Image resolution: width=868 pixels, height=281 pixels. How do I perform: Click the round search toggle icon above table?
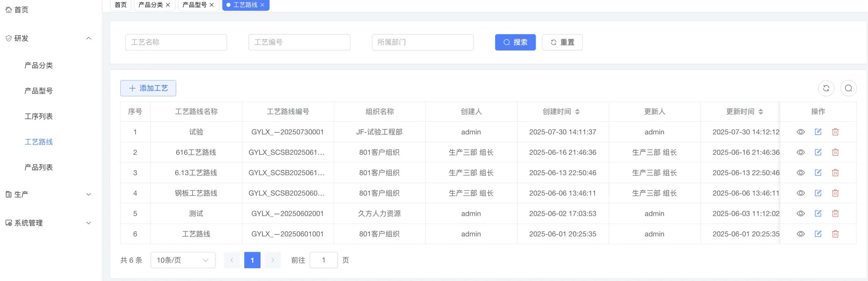[848, 88]
